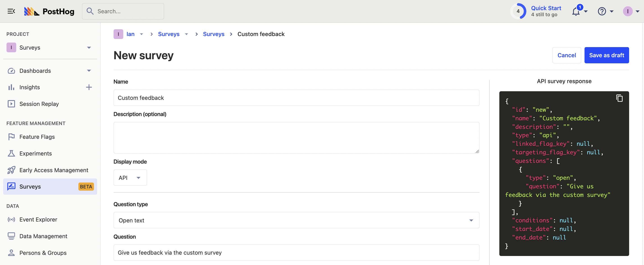The height and width of the screenshot is (265, 644).
Task: Click Save as draft button
Action: 607,55
